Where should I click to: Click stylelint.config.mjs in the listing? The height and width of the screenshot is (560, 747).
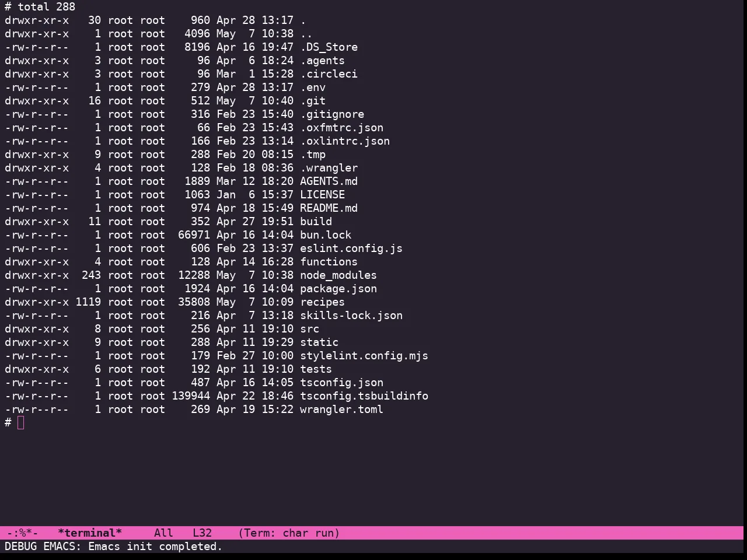(x=364, y=356)
